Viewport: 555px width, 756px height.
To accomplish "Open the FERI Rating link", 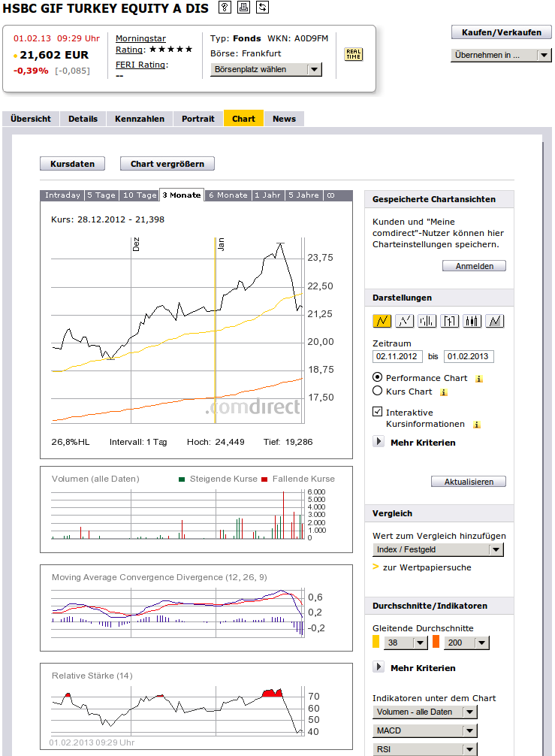I will coord(142,65).
